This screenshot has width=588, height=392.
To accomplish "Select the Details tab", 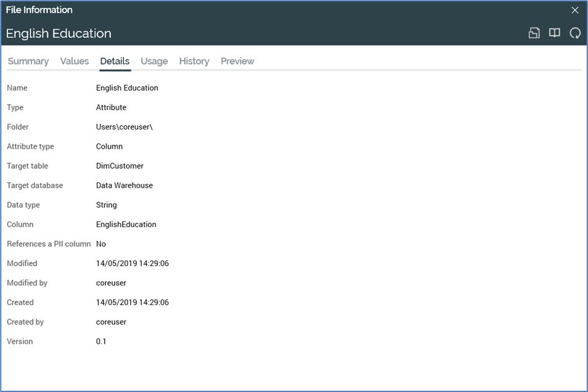I will click(115, 61).
